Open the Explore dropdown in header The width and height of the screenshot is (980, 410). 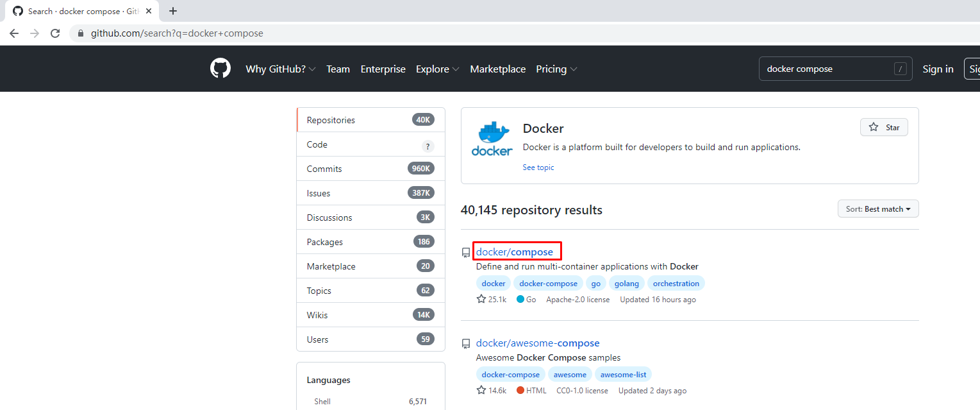pos(437,69)
